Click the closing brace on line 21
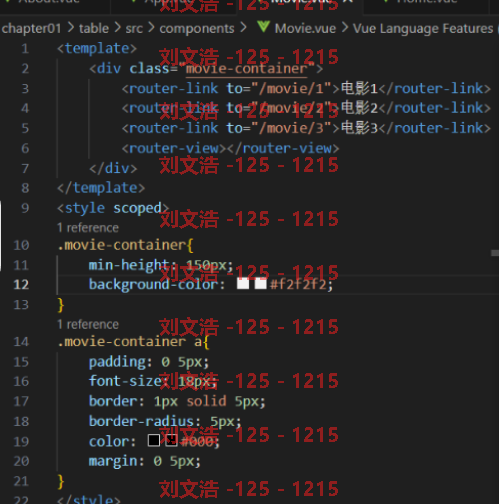The height and width of the screenshot is (504, 499). coord(61,482)
